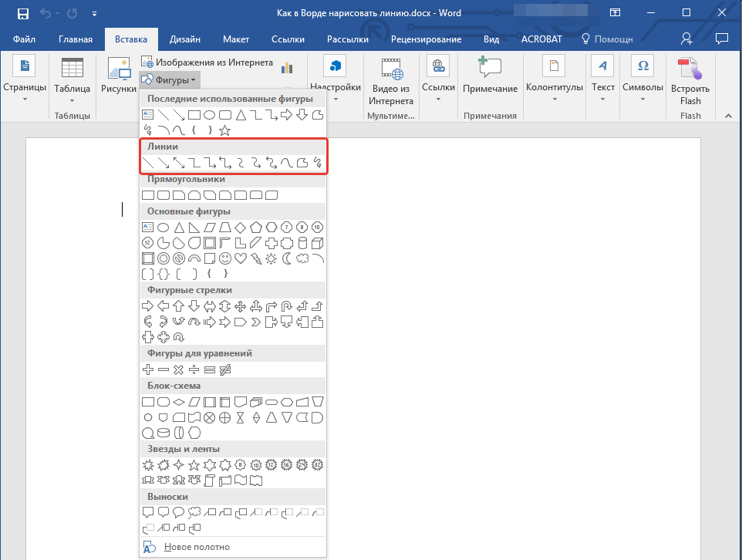Image resolution: width=742 pixels, height=560 pixels.
Task: Select the cloud callout in Выноски
Action: tap(194, 511)
